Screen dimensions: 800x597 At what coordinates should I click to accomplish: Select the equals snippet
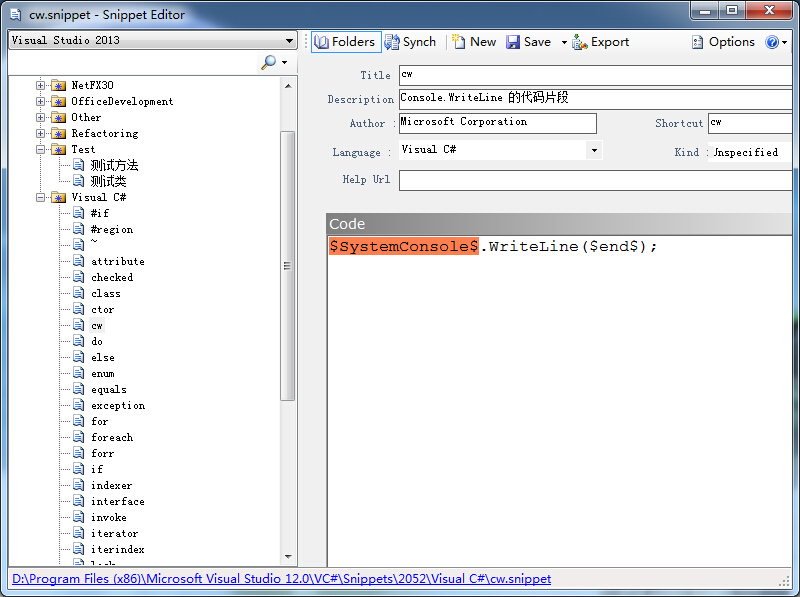109,390
